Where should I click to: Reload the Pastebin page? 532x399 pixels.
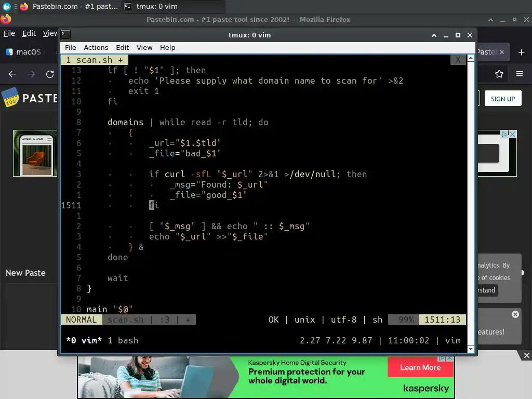[x=50, y=74]
